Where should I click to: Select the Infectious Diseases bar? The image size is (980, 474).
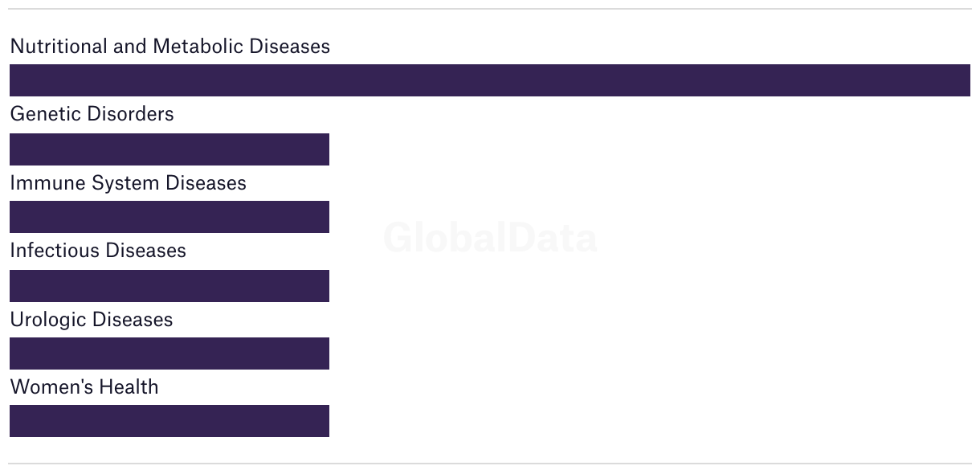(x=169, y=286)
